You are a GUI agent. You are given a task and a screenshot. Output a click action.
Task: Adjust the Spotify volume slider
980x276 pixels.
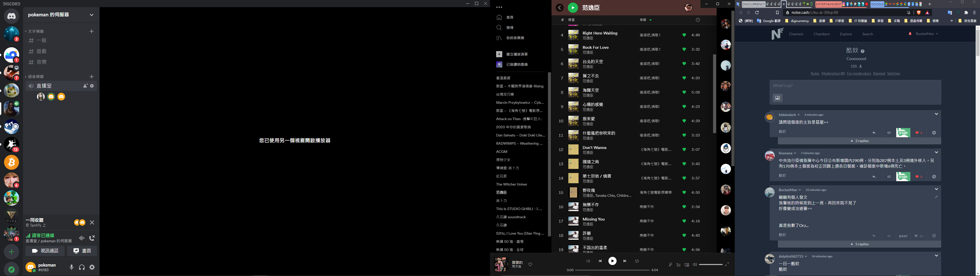point(711,264)
